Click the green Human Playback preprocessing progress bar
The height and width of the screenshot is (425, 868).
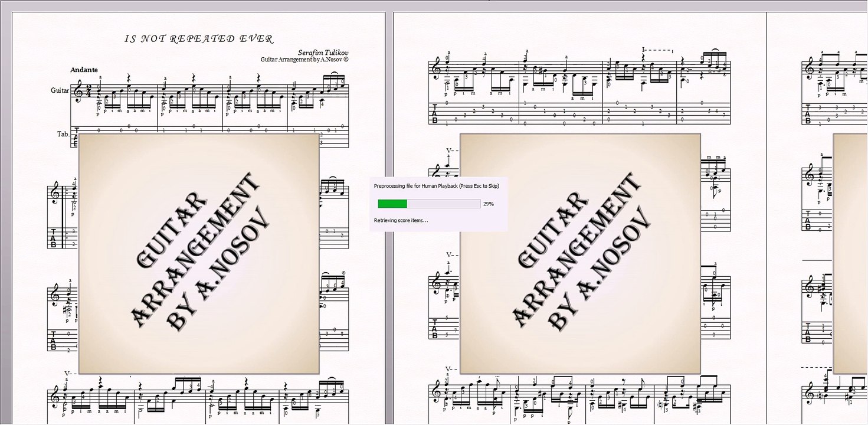[x=428, y=204]
